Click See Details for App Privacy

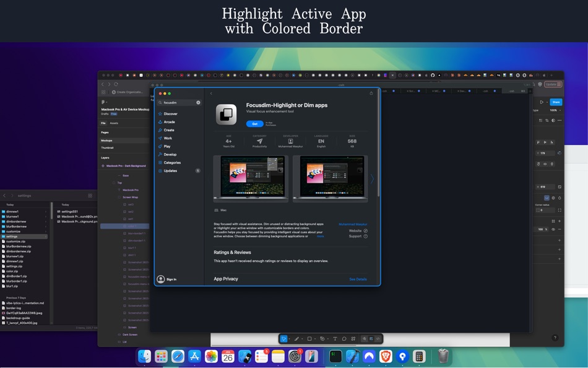point(358,279)
